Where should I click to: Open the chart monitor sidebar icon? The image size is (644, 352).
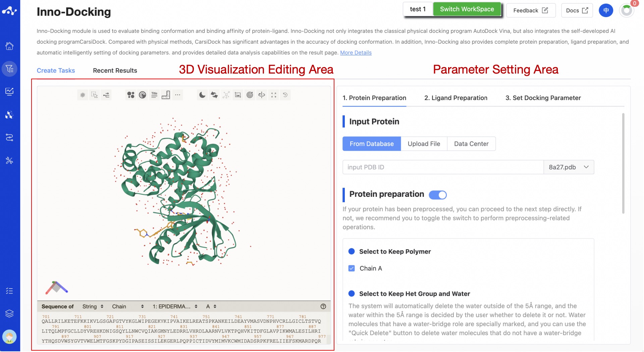pyautogui.click(x=9, y=91)
